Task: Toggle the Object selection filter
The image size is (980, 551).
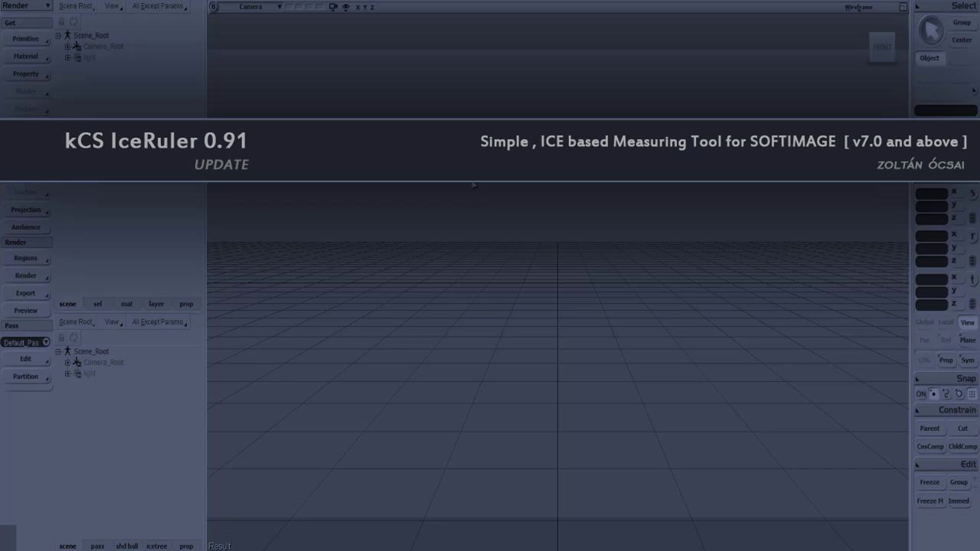Action: tap(929, 58)
